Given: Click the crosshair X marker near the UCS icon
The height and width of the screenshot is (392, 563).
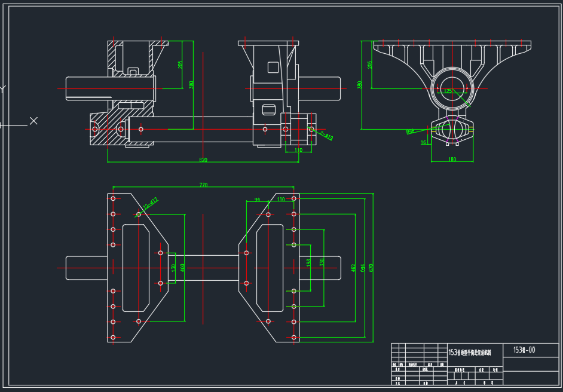Looking at the screenshot, I should tap(35, 121).
